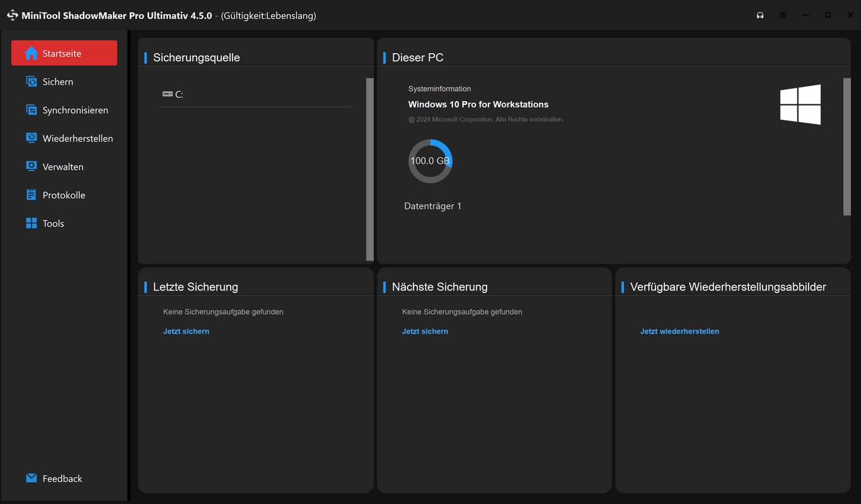Click the Wiederherstellen restore icon
The image size is (861, 504).
(32, 138)
